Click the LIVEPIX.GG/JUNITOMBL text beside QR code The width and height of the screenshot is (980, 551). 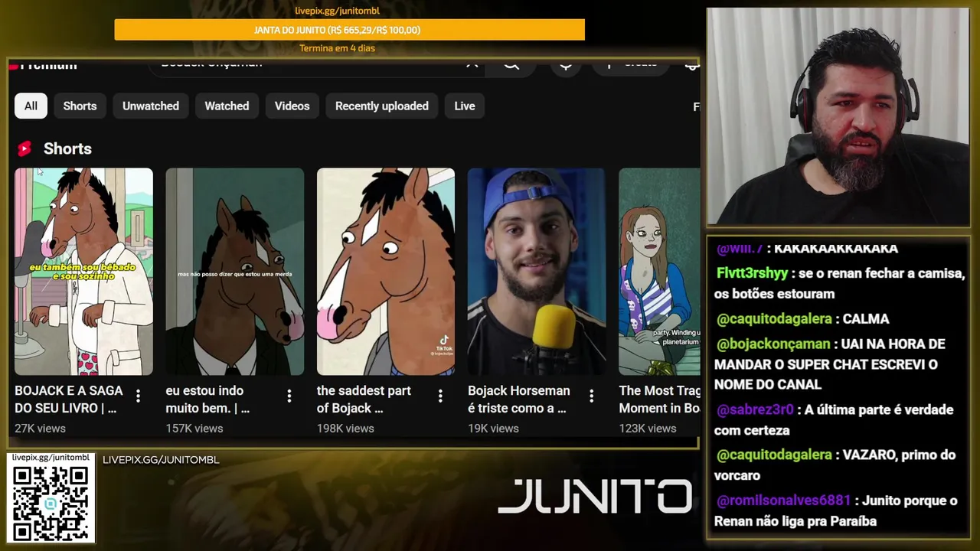pos(161,460)
